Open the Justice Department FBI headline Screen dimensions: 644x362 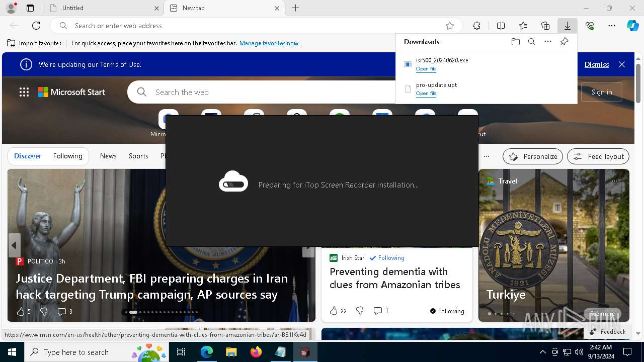[x=152, y=286]
